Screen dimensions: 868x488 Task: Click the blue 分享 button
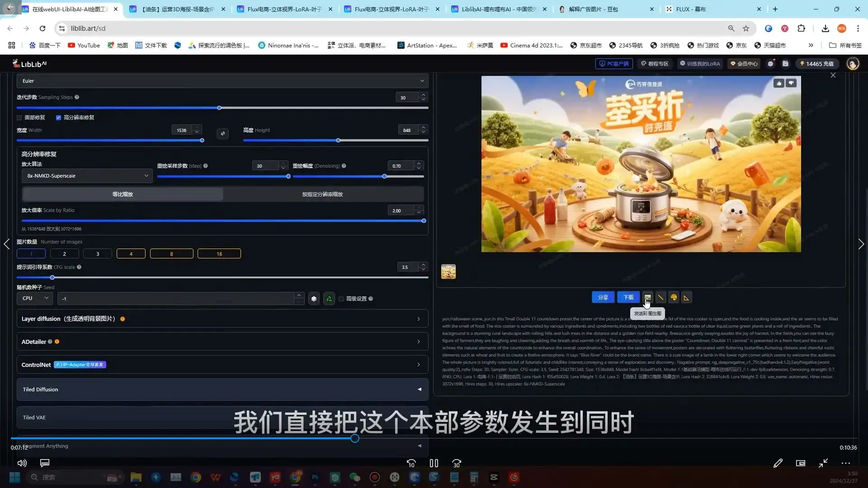[603, 297]
